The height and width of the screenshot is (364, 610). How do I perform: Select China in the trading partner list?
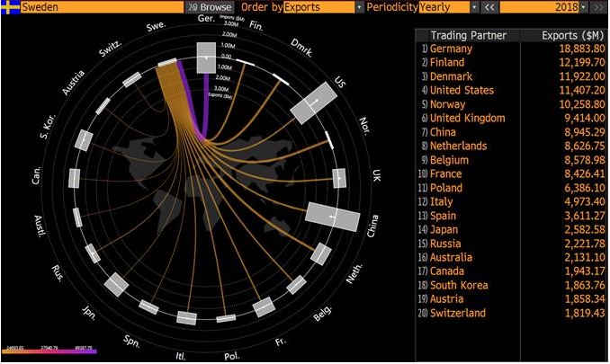(x=443, y=132)
